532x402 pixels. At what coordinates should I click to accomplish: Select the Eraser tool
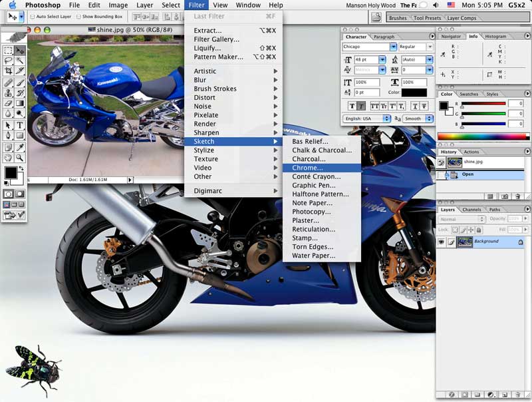(8, 103)
